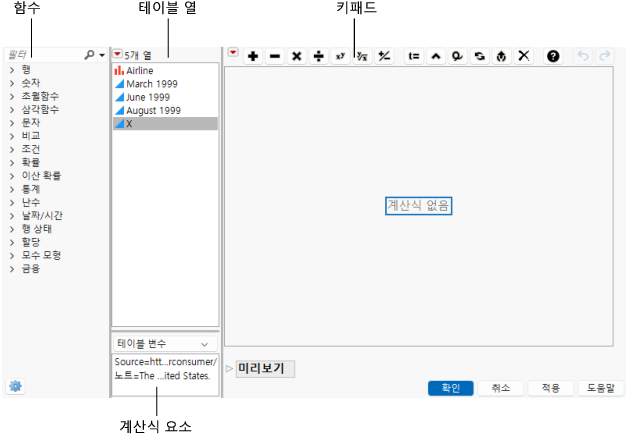Click the +/- change sign button
The height and width of the screenshot is (441, 627).
coord(384,56)
